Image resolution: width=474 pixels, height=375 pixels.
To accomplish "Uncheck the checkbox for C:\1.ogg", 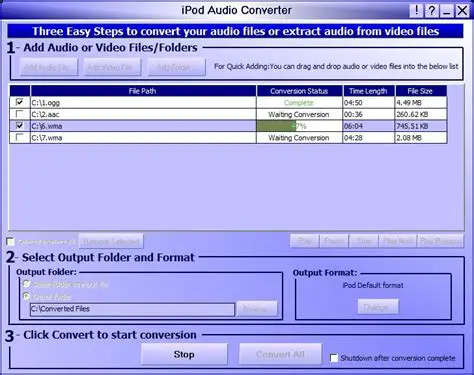I will [x=20, y=102].
